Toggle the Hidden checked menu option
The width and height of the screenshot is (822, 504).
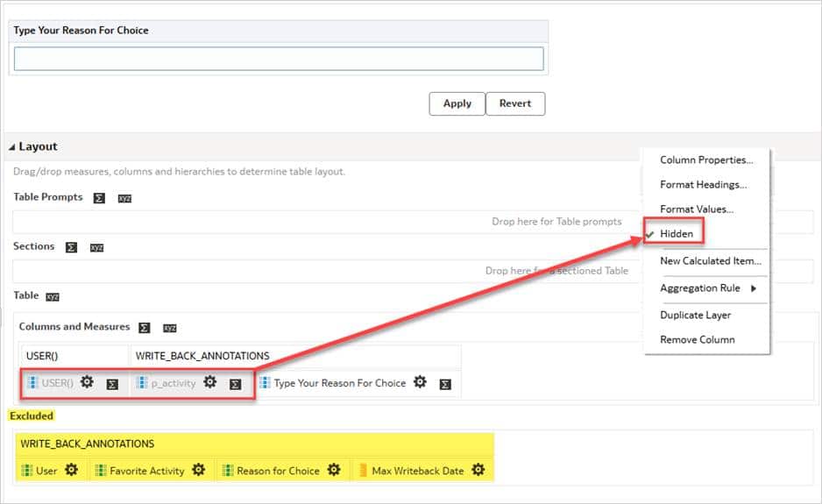pyautogui.click(x=677, y=234)
